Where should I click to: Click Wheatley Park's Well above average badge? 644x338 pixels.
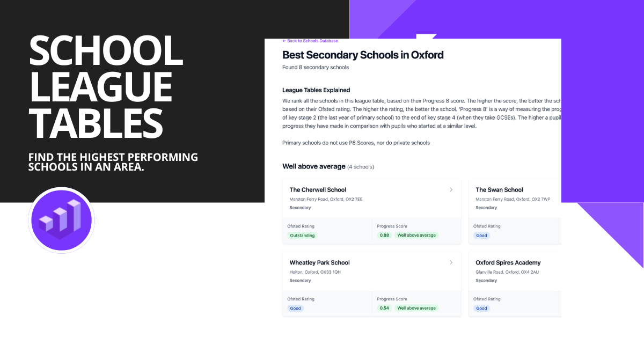tap(416, 308)
